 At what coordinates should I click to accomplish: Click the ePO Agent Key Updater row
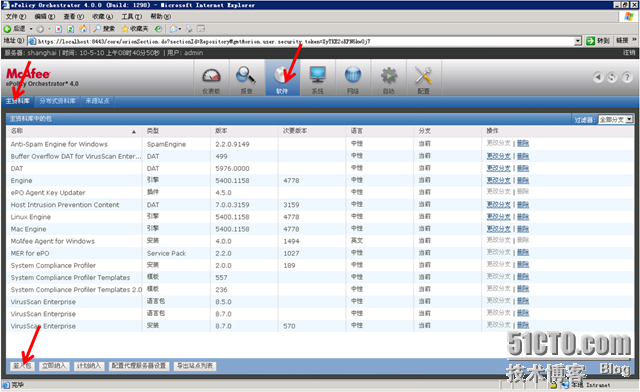click(x=320, y=192)
